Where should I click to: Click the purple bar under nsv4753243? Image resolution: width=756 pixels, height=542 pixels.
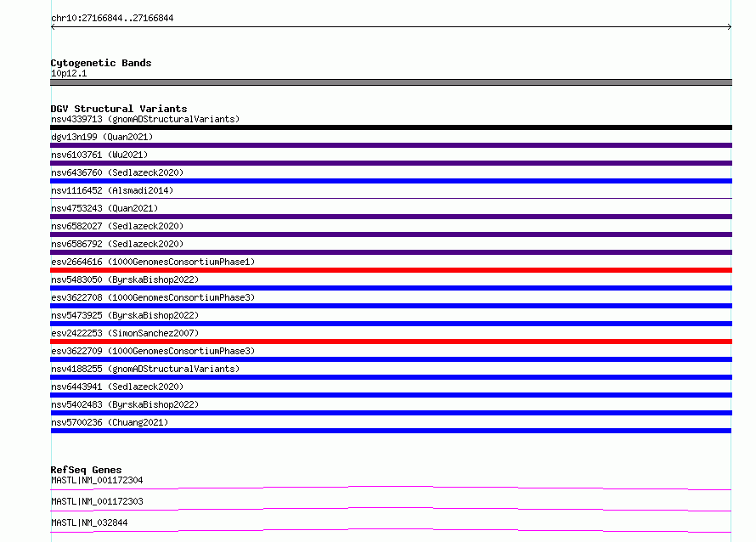[391, 217]
